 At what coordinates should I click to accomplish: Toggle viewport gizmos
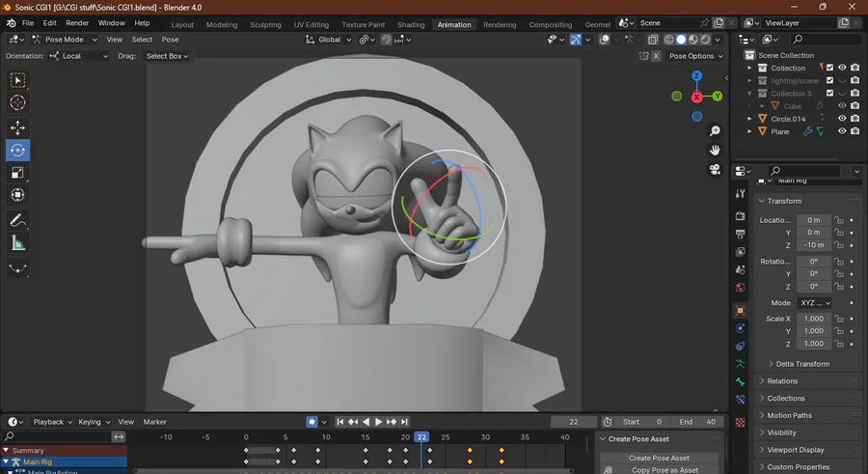coord(576,40)
